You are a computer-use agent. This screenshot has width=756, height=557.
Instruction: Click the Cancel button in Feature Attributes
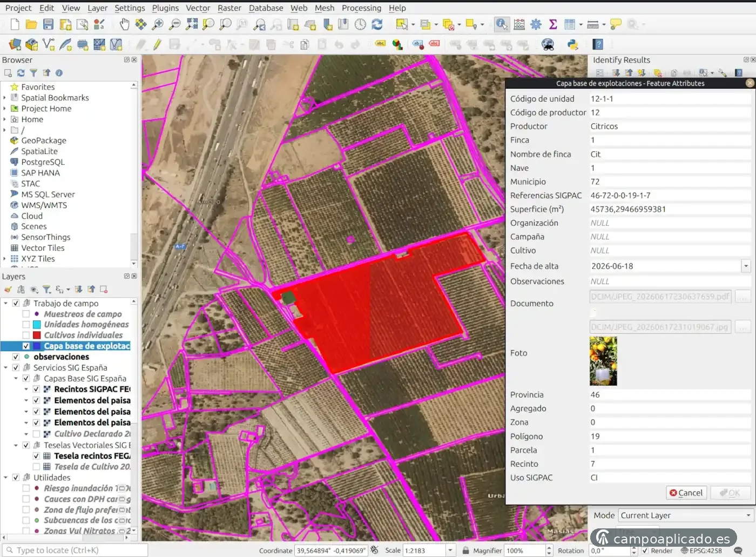click(686, 493)
